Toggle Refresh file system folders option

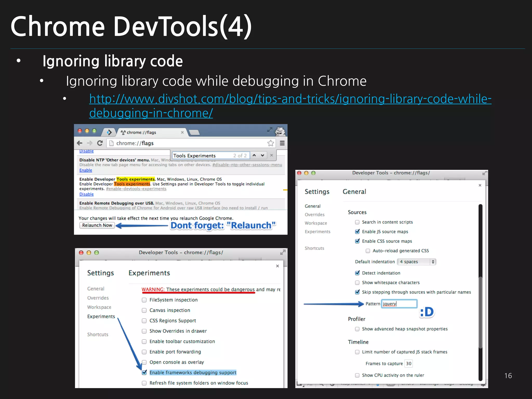pyautogui.click(x=144, y=383)
